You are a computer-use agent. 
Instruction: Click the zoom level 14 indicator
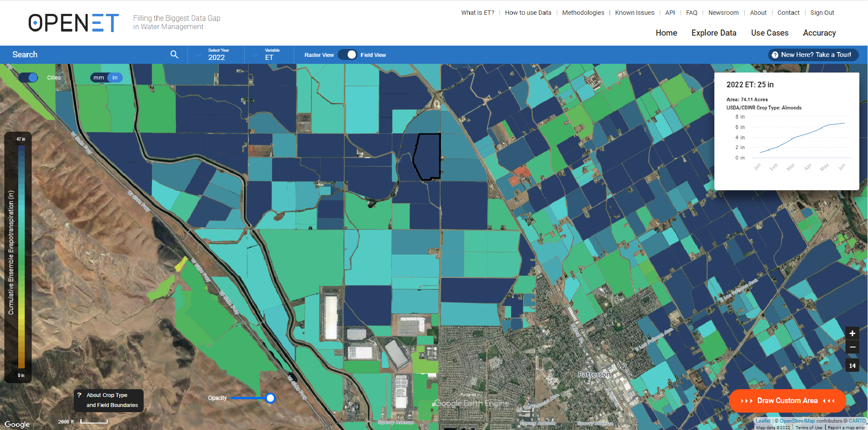(x=852, y=366)
